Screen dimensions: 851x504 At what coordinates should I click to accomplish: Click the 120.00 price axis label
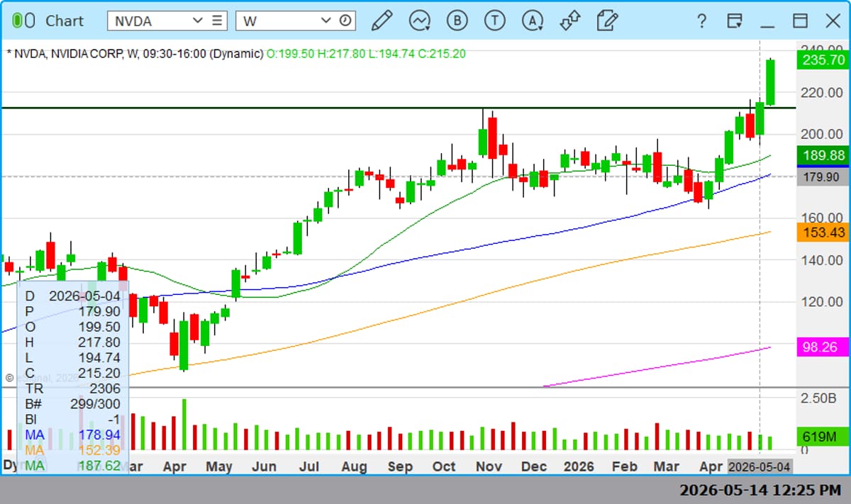(823, 301)
